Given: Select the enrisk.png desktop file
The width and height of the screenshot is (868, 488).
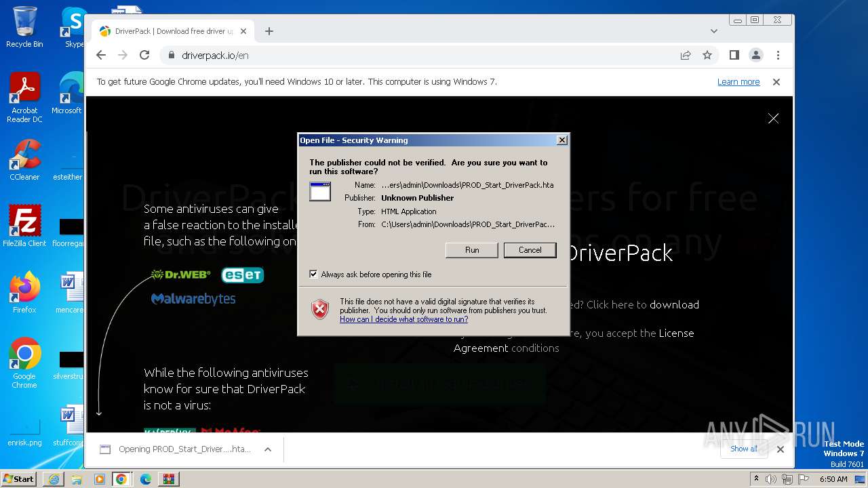Looking at the screenshot, I should (24, 432).
